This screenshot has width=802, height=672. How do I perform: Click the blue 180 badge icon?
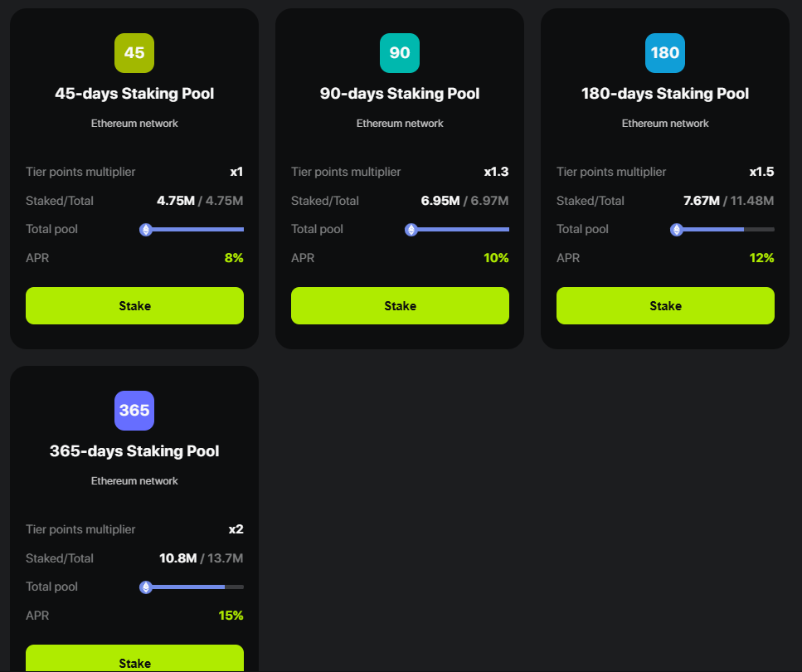click(665, 53)
